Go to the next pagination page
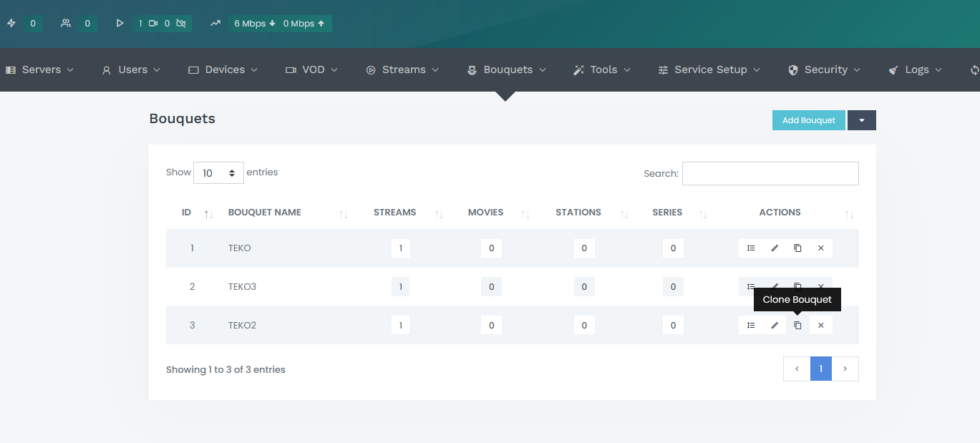This screenshot has height=443, width=980. [x=845, y=369]
